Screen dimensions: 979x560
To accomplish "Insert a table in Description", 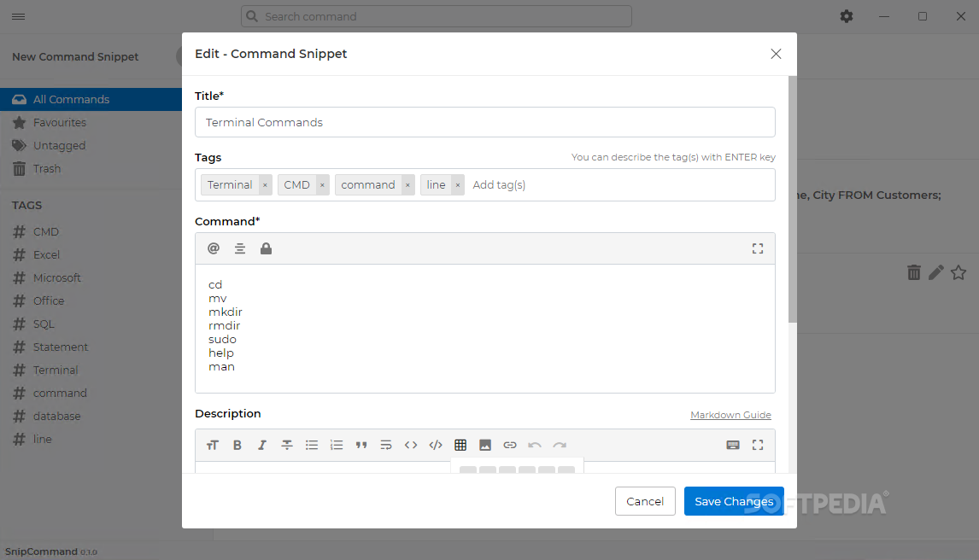I will 460,446.
